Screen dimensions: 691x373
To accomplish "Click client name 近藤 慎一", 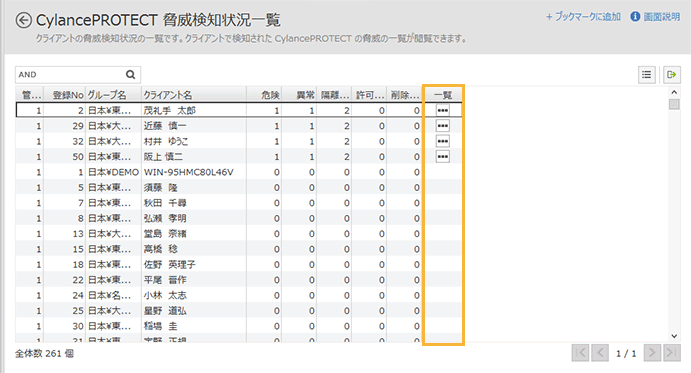I will tap(165, 126).
